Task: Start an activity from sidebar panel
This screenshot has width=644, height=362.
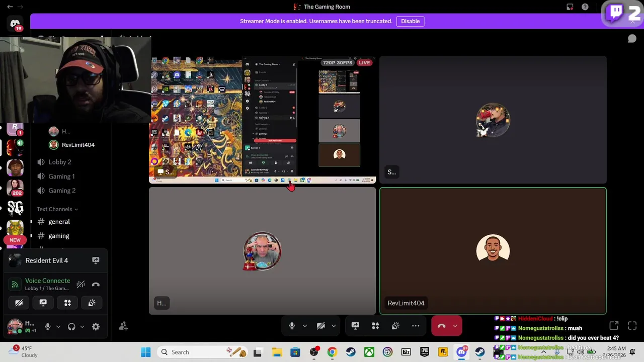Action: [67, 303]
